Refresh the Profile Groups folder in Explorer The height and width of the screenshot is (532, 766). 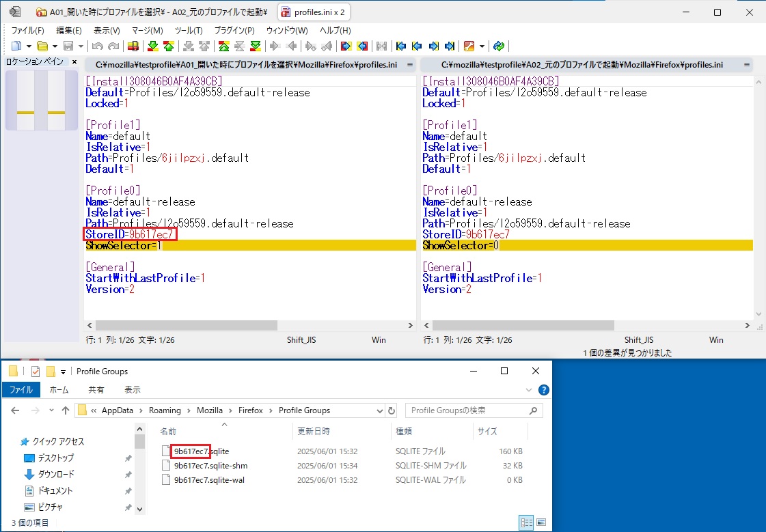tap(392, 410)
